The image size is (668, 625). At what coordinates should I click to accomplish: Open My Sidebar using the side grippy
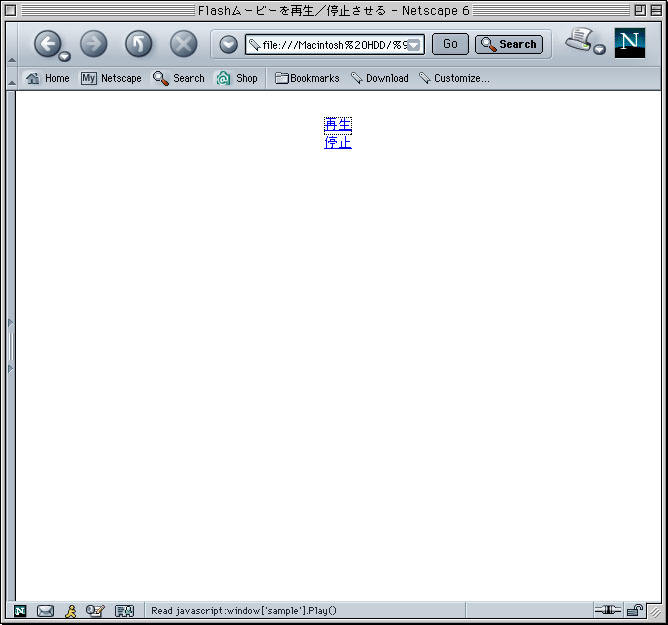pyautogui.click(x=11, y=346)
